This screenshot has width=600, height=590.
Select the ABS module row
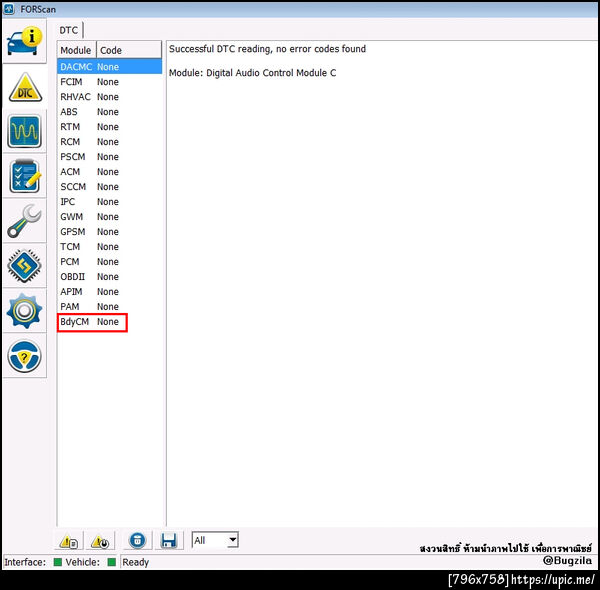tap(109, 112)
